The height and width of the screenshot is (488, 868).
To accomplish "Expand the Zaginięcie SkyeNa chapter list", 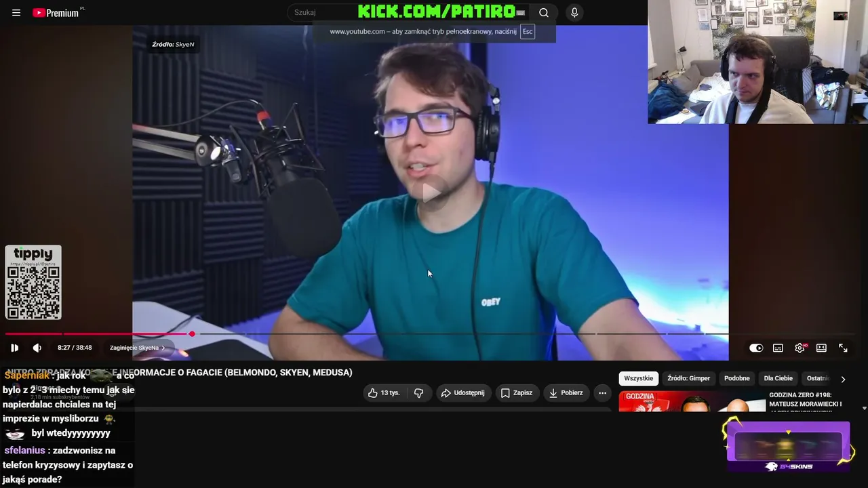I will pos(137,348).
